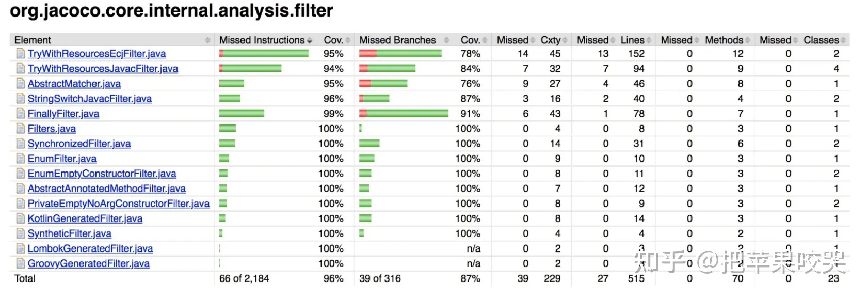This screenshot has height=297, width=868.
Task: Click the file icon beside GroovyGeneratedFilter.java
Action: click(x=21, y=263)
